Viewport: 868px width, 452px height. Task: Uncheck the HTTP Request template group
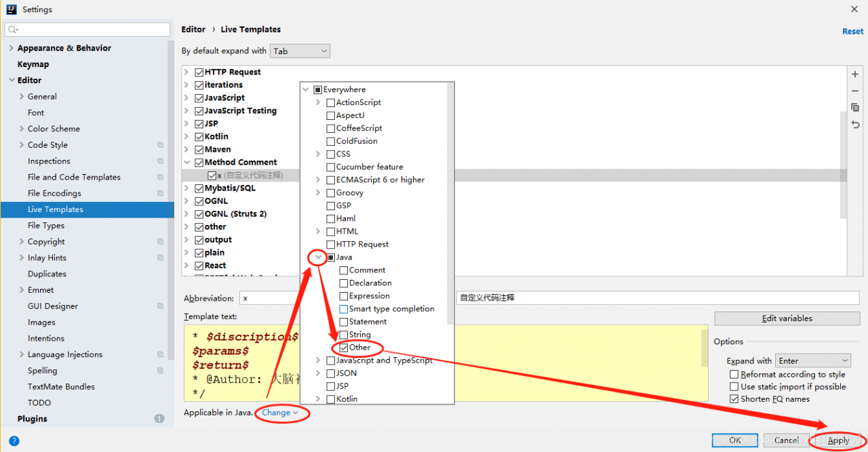pos(199,72)
